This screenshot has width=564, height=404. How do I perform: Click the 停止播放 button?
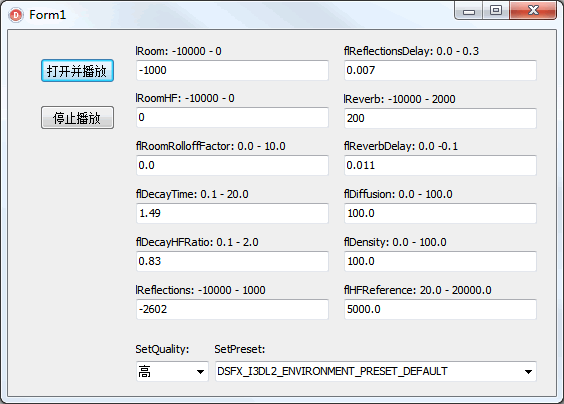(77, 117)
